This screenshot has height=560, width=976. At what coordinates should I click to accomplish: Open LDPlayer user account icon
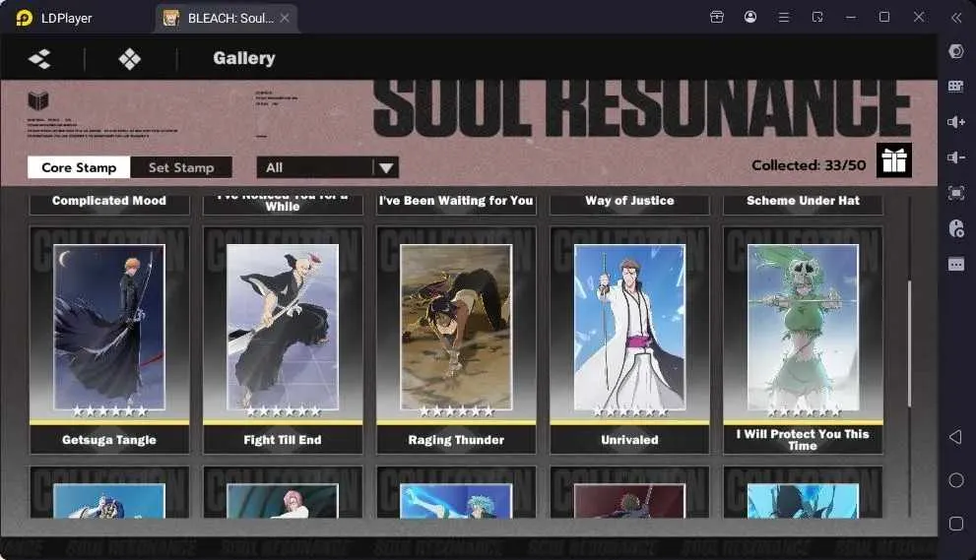point(750,18)
